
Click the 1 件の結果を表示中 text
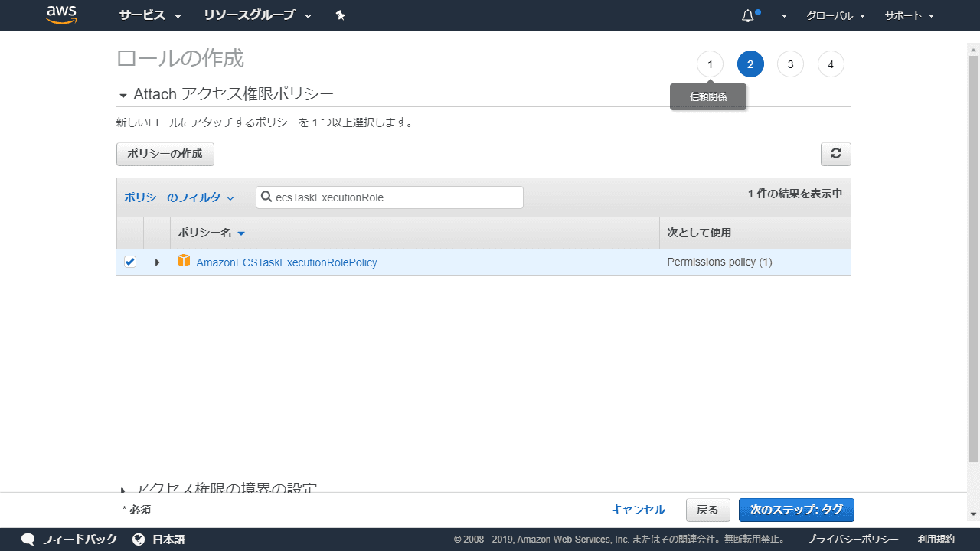(x=795, y=194)
